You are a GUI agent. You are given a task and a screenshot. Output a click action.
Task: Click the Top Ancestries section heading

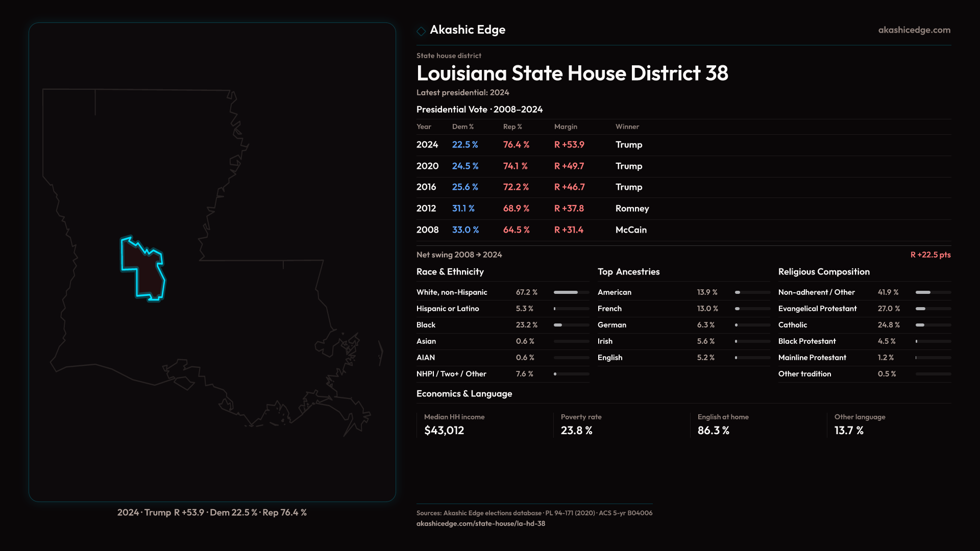coord(628,272)
